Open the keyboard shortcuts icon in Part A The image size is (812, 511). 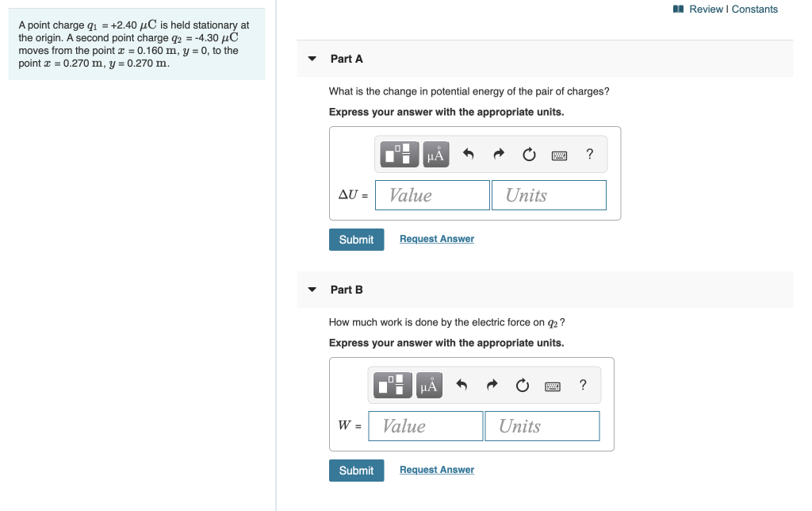[559, 154]
